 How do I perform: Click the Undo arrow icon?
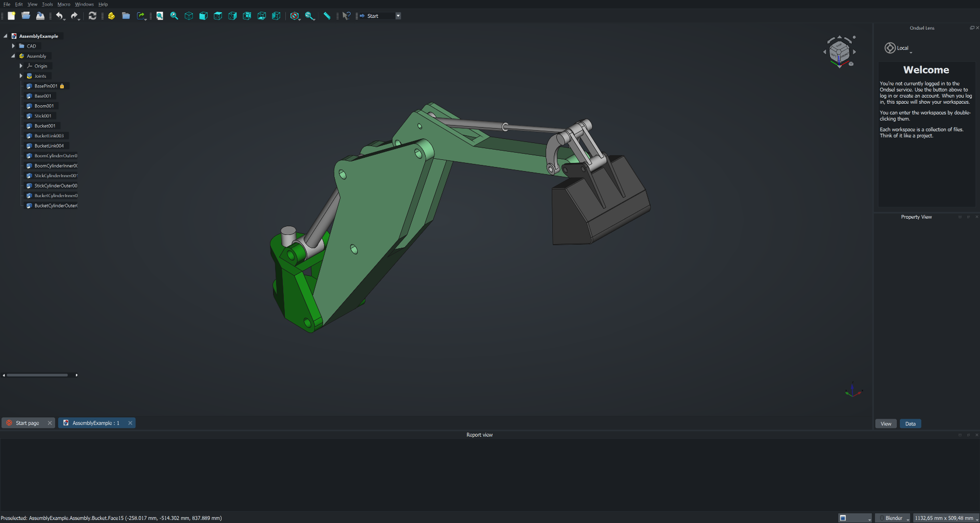pos(59,16)
